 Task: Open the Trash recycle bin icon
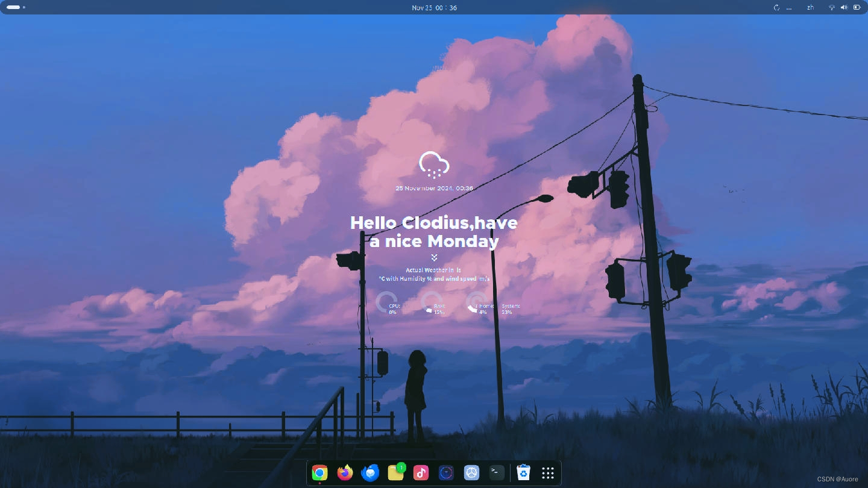(524, 473)
